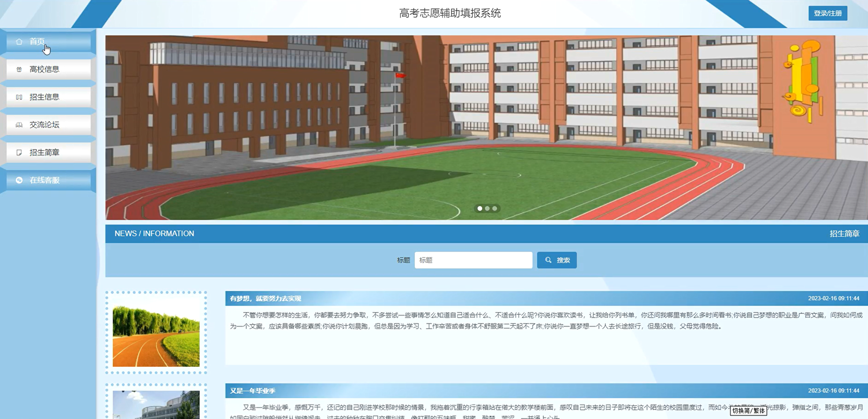Click the university icon beside 高校信息
868x419 pixels.
click(19, 69)
